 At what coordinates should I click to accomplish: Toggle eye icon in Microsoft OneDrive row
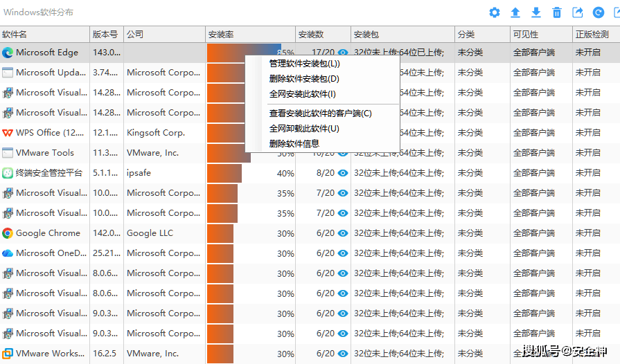point(342,254)
